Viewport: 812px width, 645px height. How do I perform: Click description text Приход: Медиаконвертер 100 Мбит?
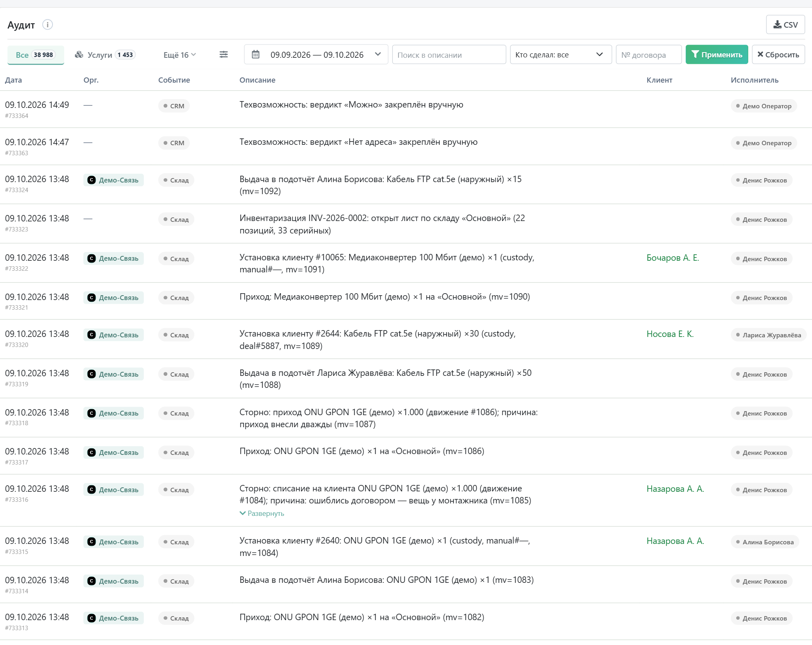coord(385,297)
